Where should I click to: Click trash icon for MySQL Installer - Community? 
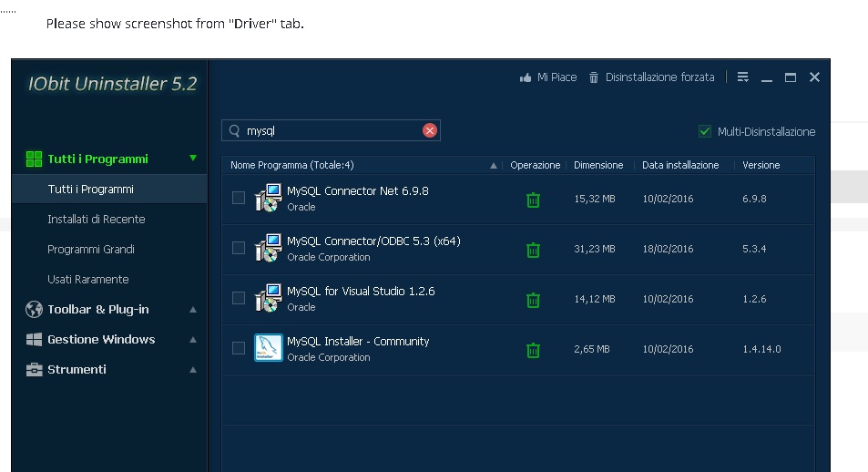coord(533,350)
